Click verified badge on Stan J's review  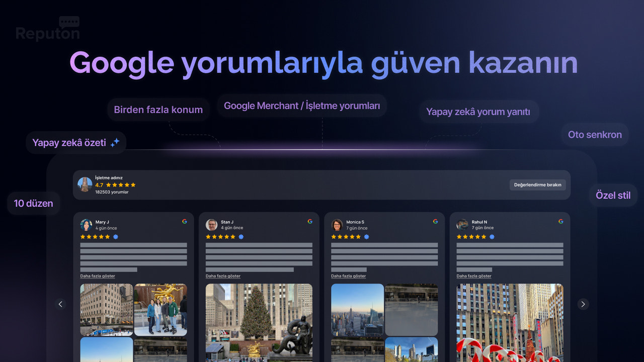(x=240, y=237)
